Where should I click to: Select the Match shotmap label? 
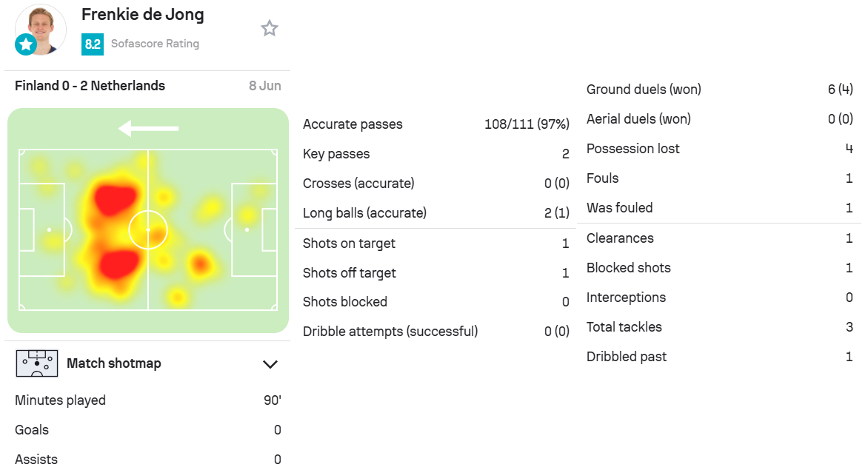[x=114, y=363]
